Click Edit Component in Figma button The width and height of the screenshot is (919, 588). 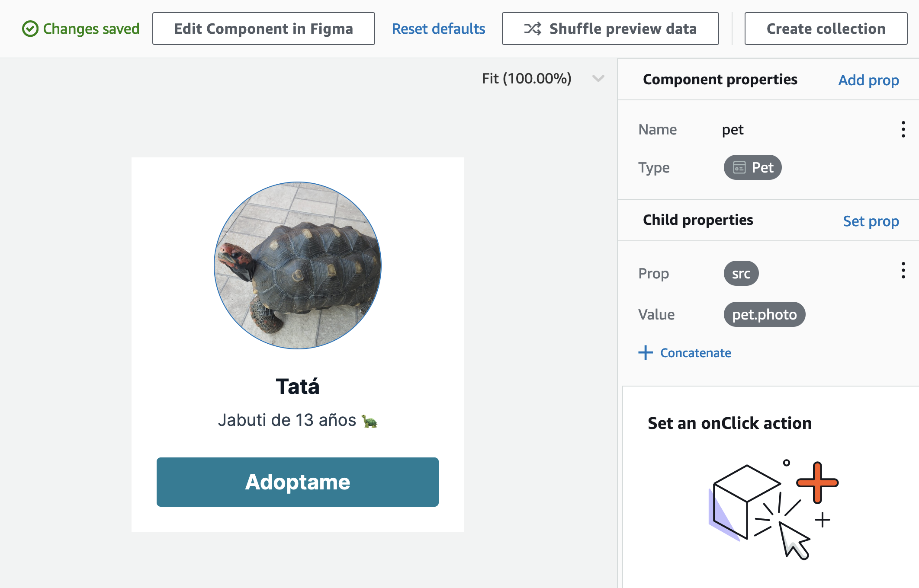pyautogui.click(x=263, y=29)
